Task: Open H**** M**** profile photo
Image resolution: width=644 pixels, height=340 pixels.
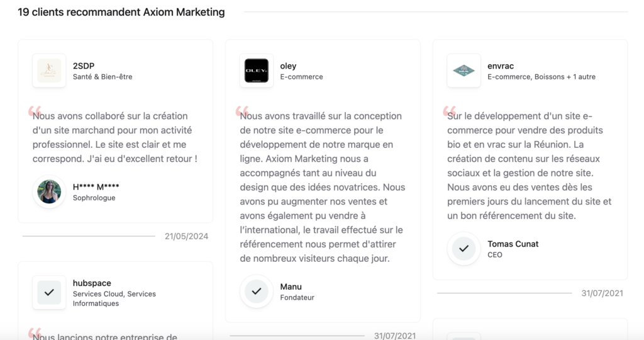Action: pyautogui.click(x=49, y=191)
